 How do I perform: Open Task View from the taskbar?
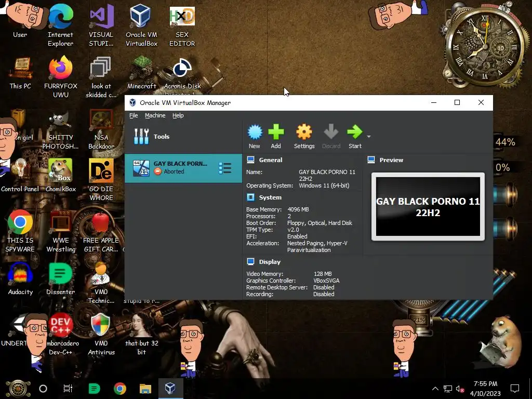[x=68, y=389]
